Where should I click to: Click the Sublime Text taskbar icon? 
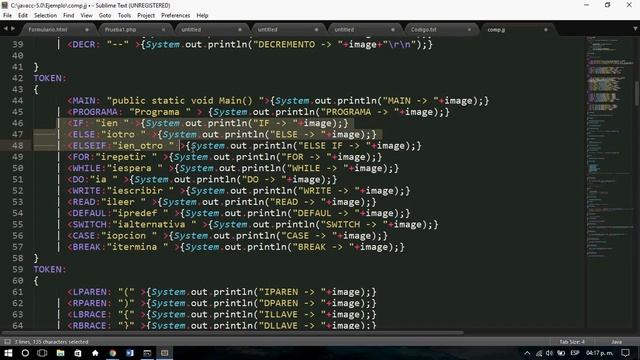164,353
